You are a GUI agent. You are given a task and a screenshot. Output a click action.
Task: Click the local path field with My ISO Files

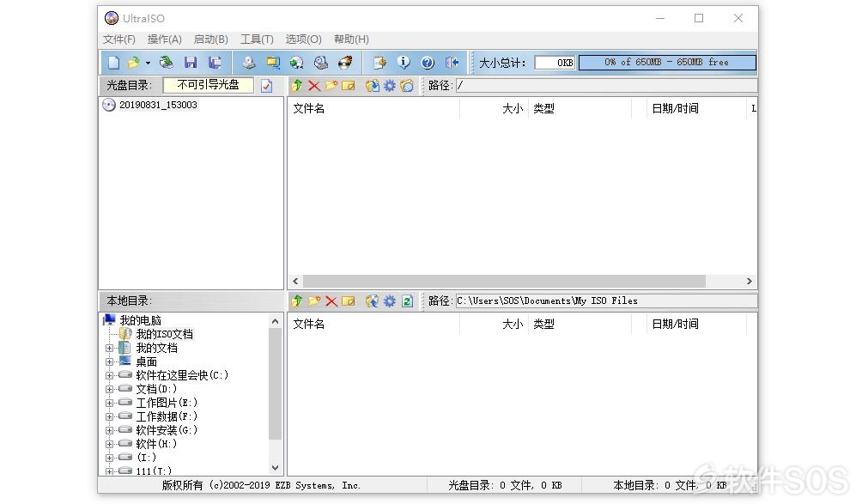pos(606,301)
